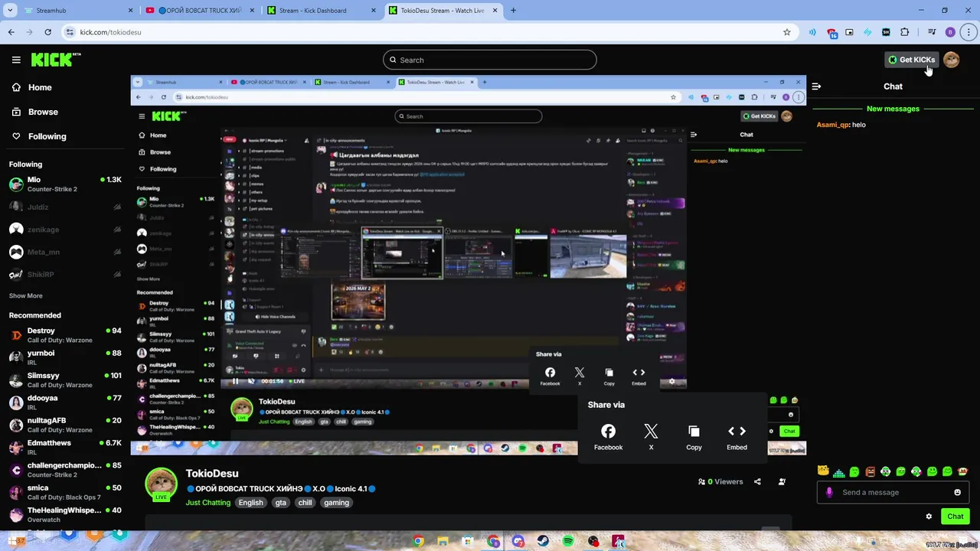Open recommended channel challengerchampio...
The image size is (980, 551).
[x=65, y=470]
